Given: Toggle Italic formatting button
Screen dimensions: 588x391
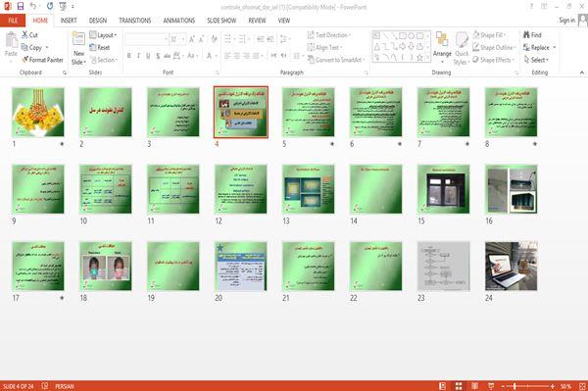Looking at the screenshot, I should (139, 56).
